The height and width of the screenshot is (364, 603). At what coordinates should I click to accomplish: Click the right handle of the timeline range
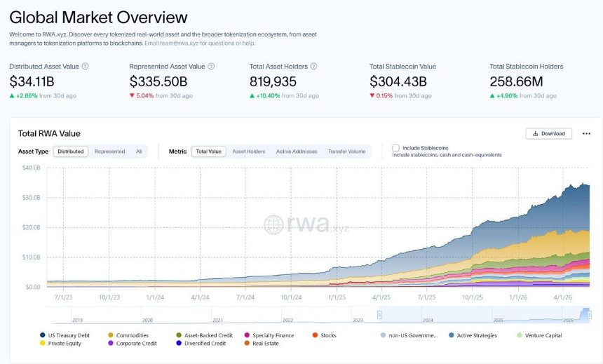tap(589, 315)
